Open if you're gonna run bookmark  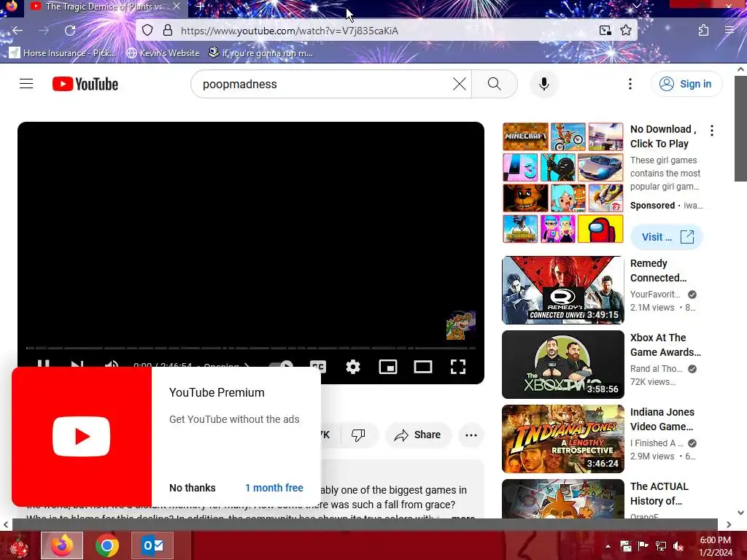260,52
